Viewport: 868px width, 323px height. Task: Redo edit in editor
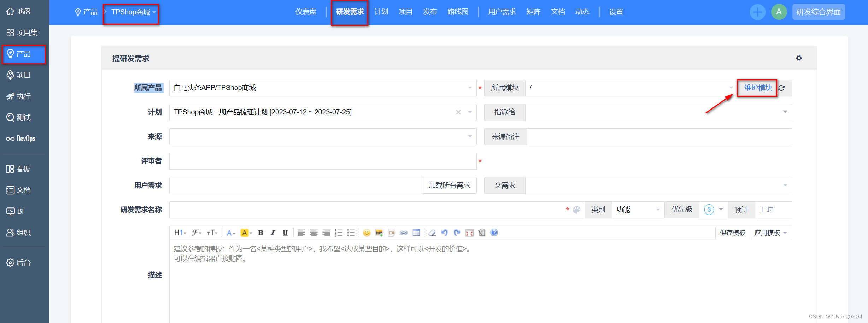(457, 233)
